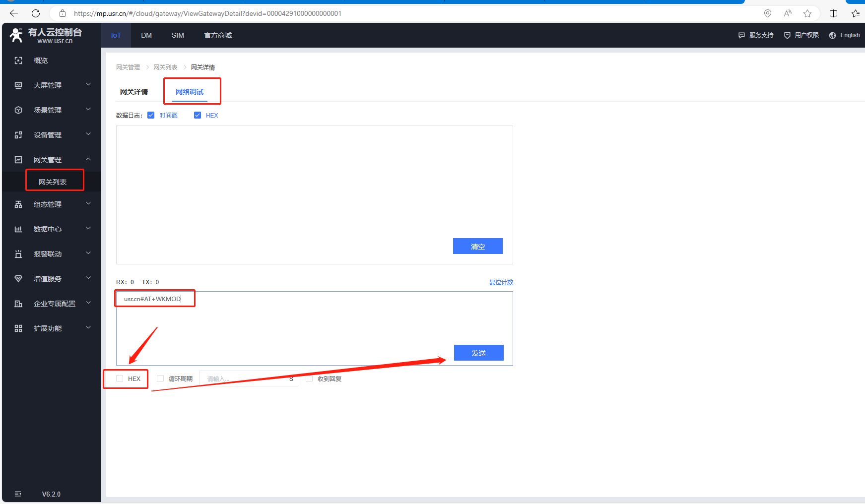
Task: Click the 清空 clear log button
Action: click(478, 246)
